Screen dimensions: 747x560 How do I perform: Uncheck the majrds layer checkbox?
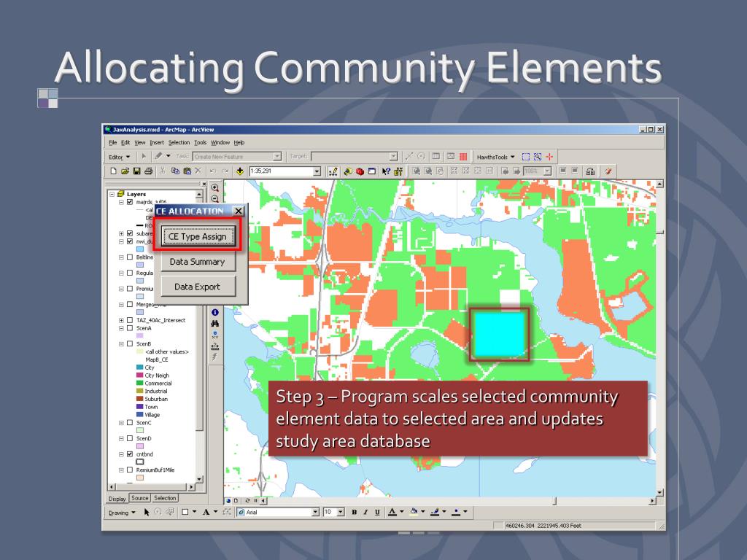(x=130, y=202)
